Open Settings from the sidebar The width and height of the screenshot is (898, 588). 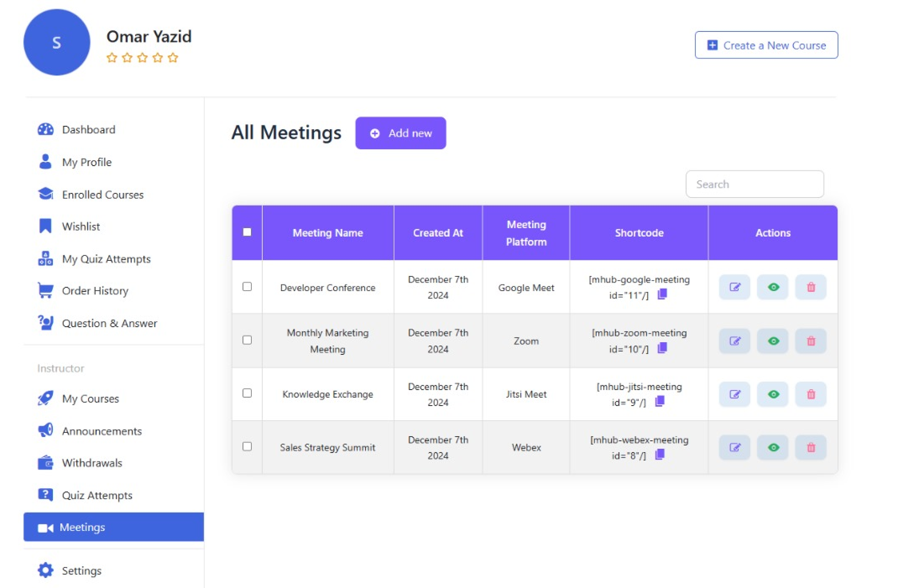pyautogui.click(x=70, y=570)
